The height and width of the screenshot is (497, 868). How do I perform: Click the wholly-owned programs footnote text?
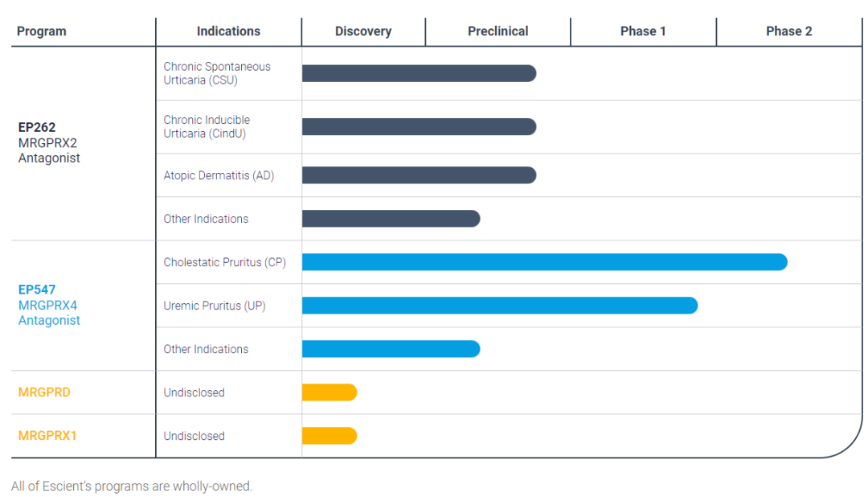[132, 486]
